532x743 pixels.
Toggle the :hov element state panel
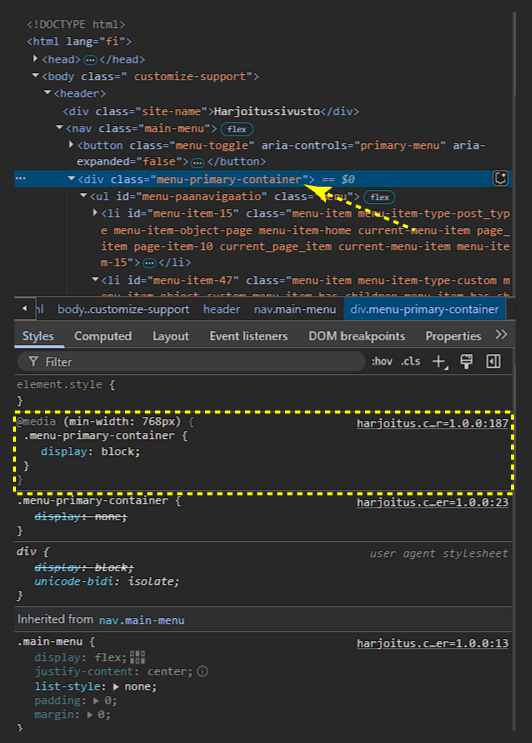[x=382, y=362]
